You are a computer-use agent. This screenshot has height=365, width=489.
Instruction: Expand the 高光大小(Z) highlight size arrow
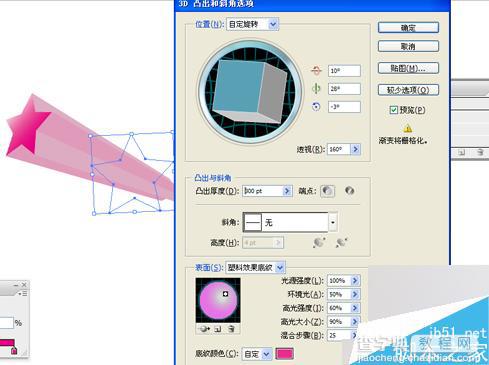tap(355, 322)
